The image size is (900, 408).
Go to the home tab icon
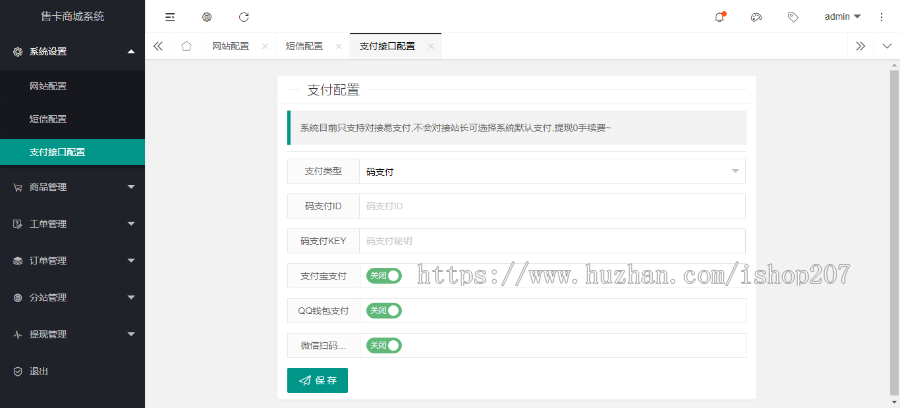click(186, 46)
